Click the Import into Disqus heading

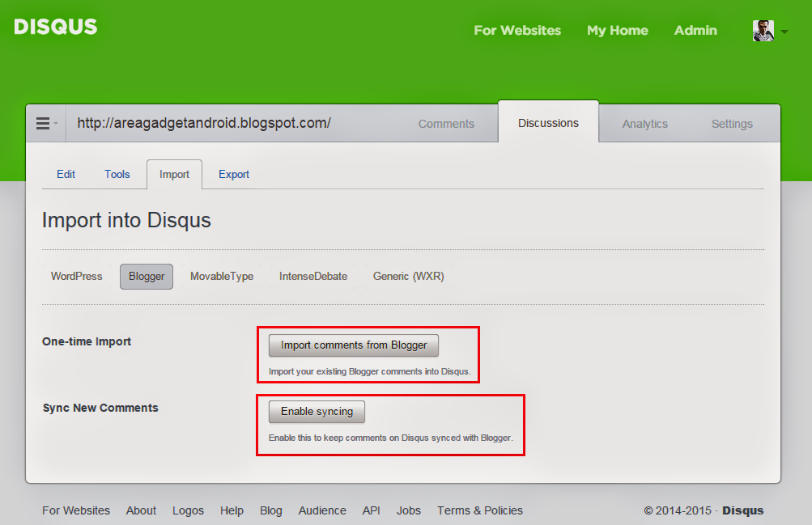point(126,220)
